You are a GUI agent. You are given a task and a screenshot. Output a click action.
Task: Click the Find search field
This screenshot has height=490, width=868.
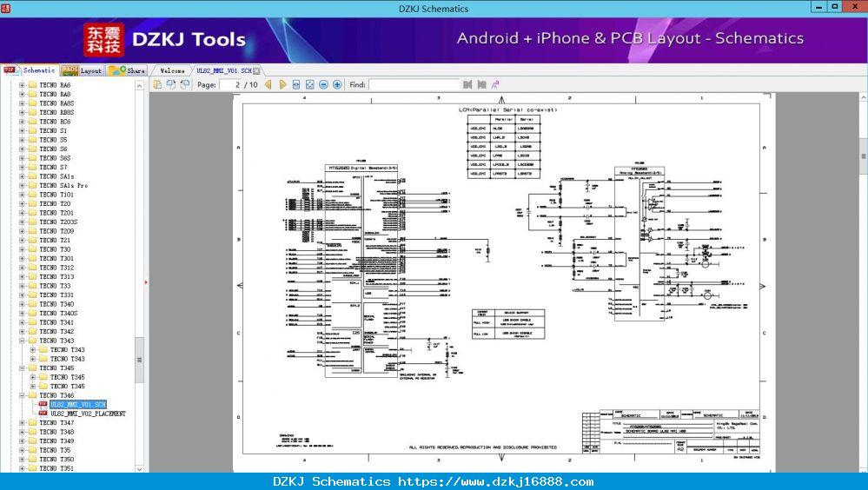[414, 85]
